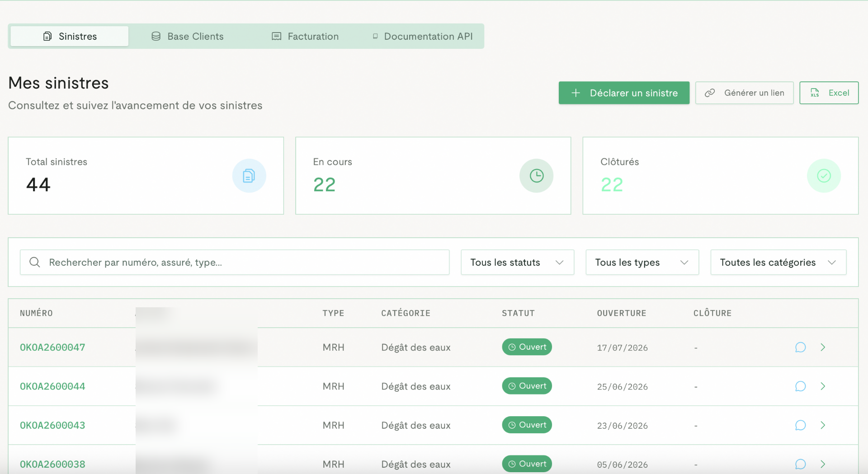The height and width of the screenshot is (474, 868).
Task: Click the Total sinistres document icon
Action: coord(249,176)
